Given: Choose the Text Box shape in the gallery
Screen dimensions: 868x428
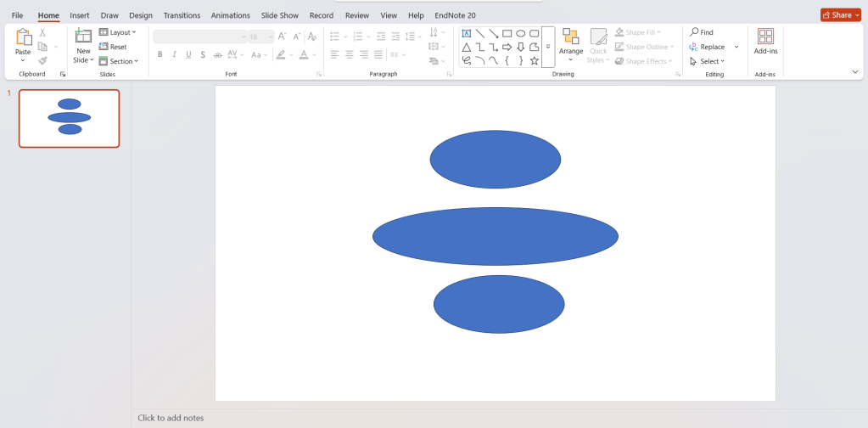Looking at the screenshot, I should pyautogui.click(x=467, y=33).
